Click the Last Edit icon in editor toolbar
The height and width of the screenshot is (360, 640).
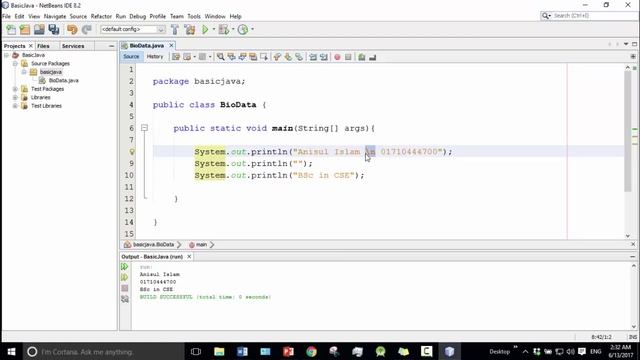176,57
